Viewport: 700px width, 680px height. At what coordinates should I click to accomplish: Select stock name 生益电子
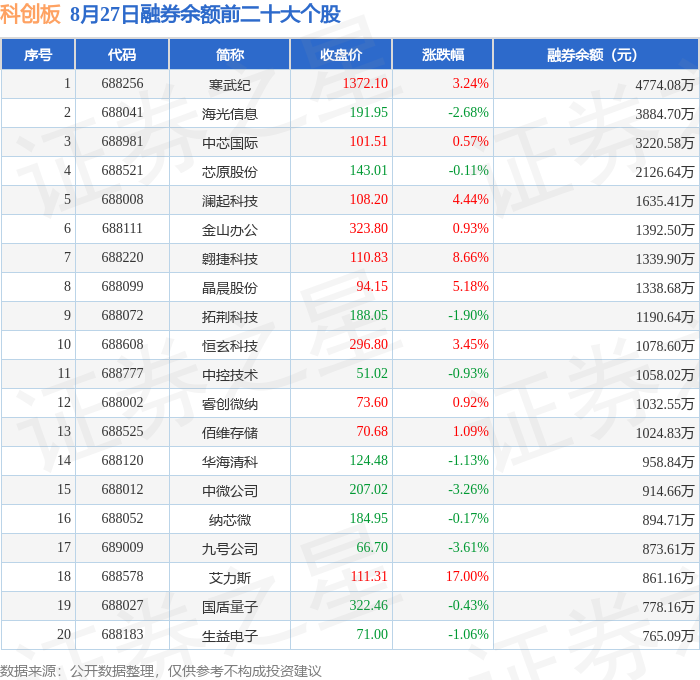tap(229, 636)
